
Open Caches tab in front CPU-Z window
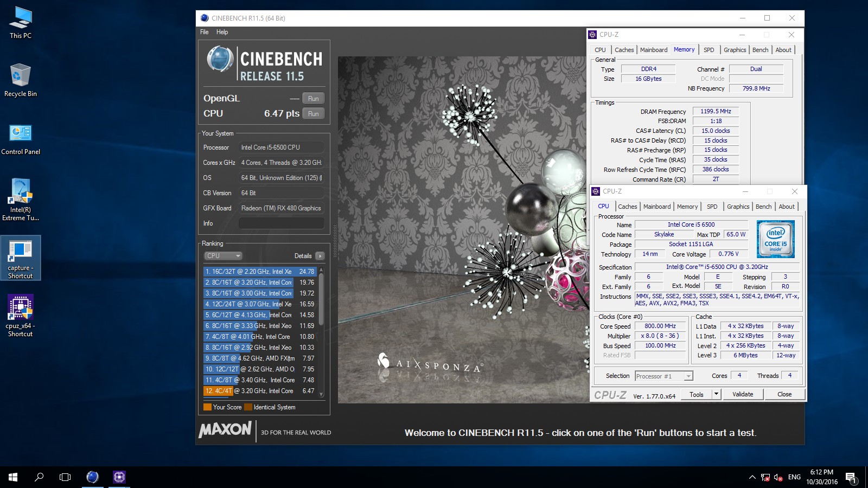pos(628,207)
